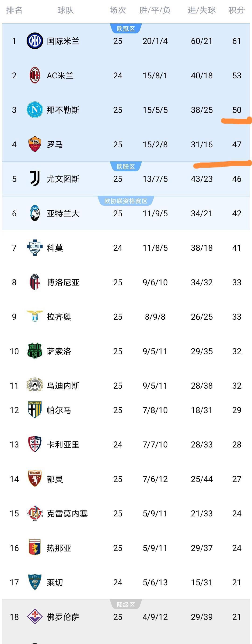
Task: Tap the Juventus logo
Action: pos(35,179)
